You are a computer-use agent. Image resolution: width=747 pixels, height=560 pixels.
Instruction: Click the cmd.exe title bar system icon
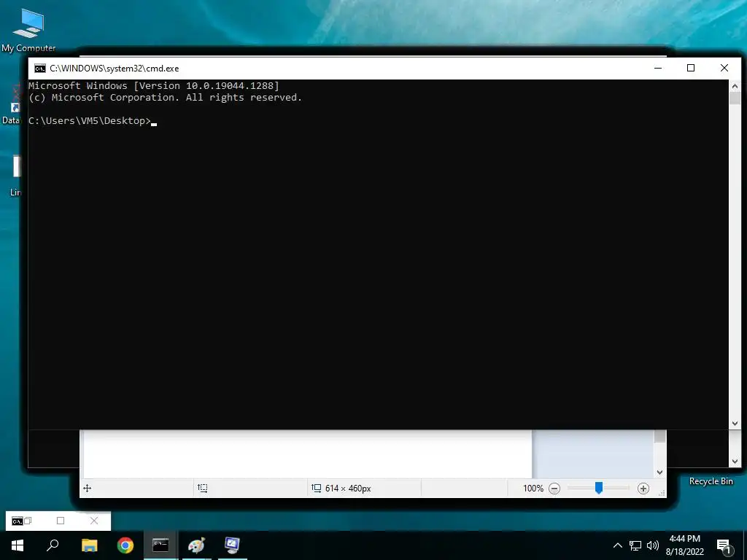[x=40, y=69]
